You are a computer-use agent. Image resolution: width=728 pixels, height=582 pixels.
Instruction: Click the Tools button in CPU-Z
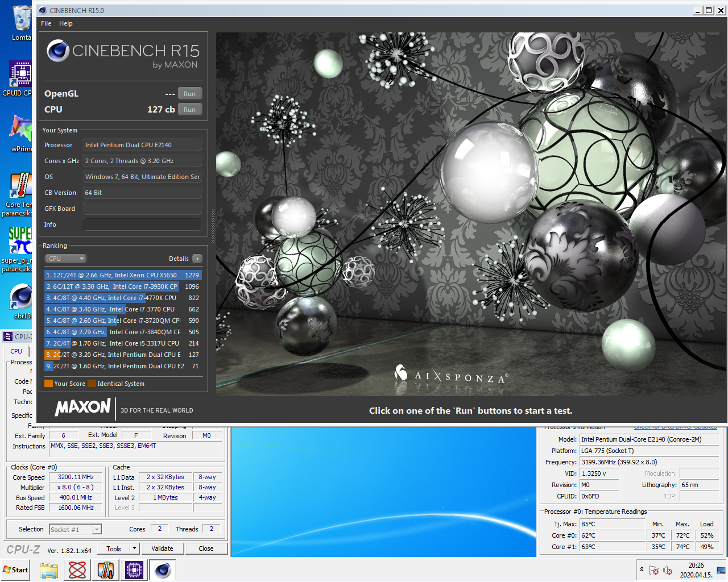114,548
